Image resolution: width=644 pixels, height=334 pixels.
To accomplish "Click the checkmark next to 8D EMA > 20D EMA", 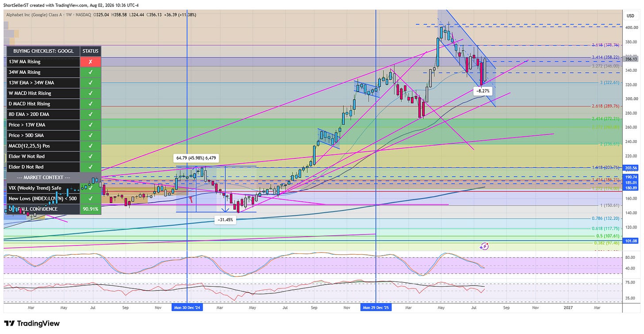I will [x=91, y=114].
